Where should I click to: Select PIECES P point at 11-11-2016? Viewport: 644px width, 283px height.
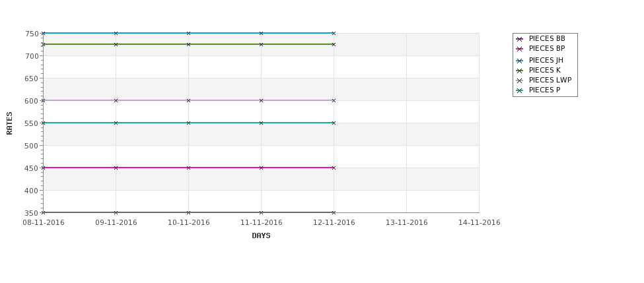(261, 123)
